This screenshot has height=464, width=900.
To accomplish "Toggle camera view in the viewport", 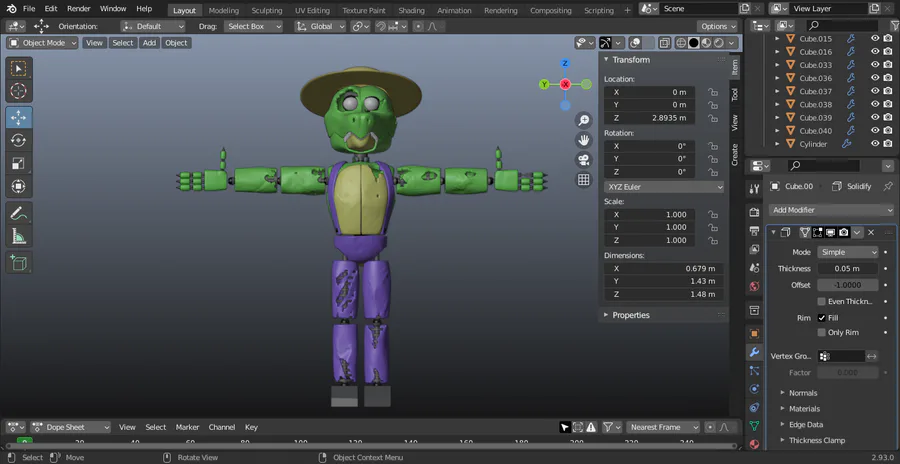I will tap(584, 160).
